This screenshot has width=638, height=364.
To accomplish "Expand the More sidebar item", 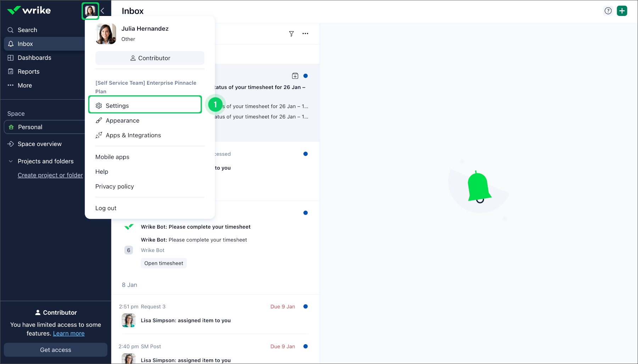I will coord(25,85).
